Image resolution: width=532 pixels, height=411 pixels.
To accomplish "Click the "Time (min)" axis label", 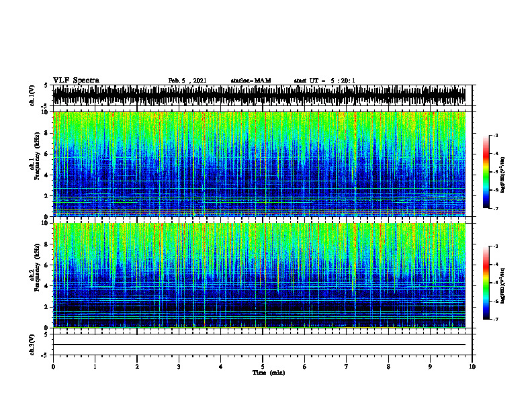I will coord(269,373).
